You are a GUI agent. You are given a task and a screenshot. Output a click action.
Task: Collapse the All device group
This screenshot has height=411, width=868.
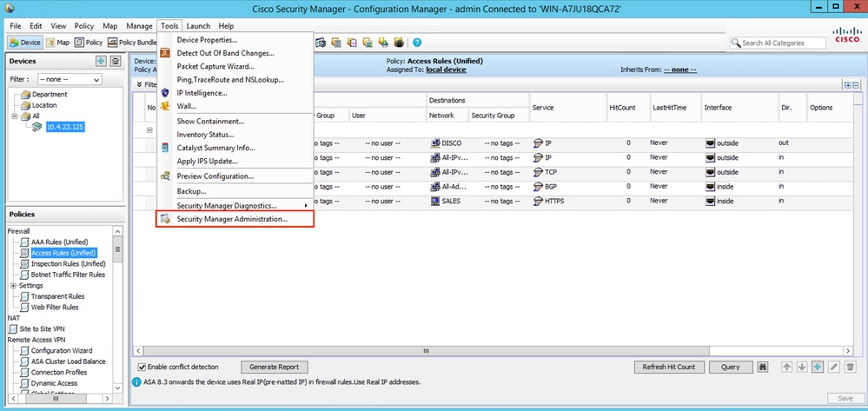14,116
